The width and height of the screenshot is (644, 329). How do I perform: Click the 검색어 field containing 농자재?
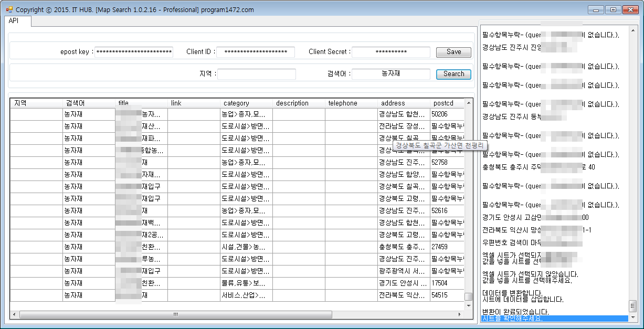click(x=390, y=74)
